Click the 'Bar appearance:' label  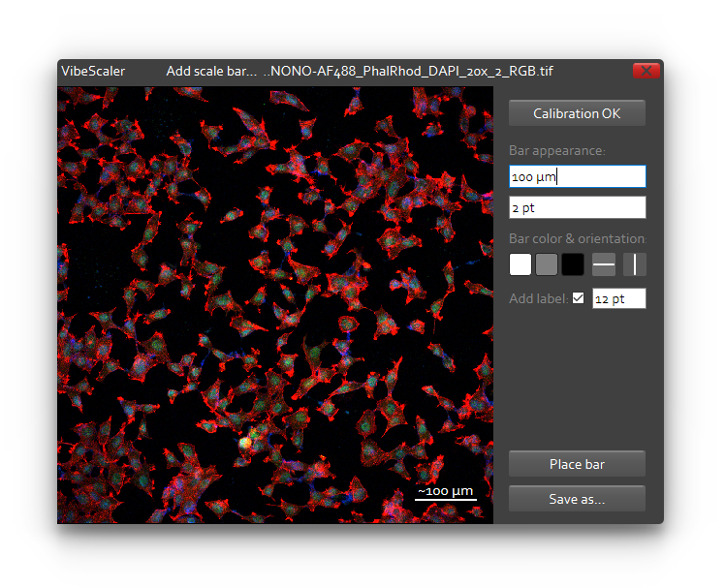[x=557, y=151]
